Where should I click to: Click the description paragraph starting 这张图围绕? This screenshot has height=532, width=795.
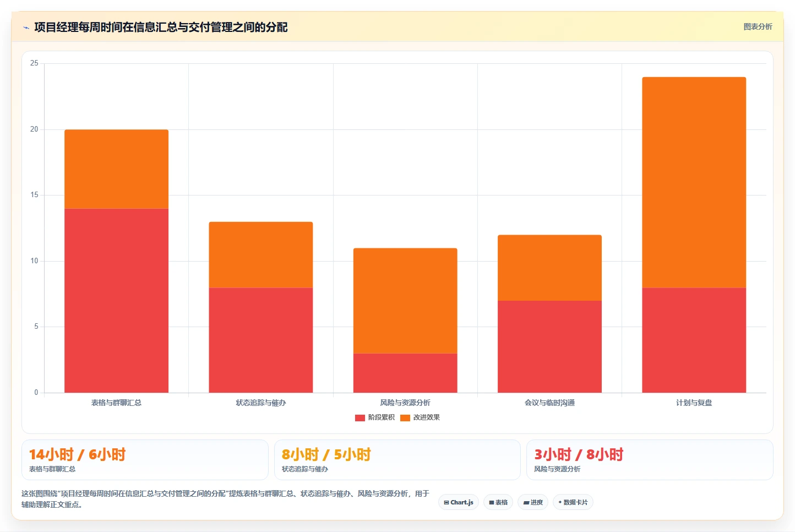click(x=225, y=499)
